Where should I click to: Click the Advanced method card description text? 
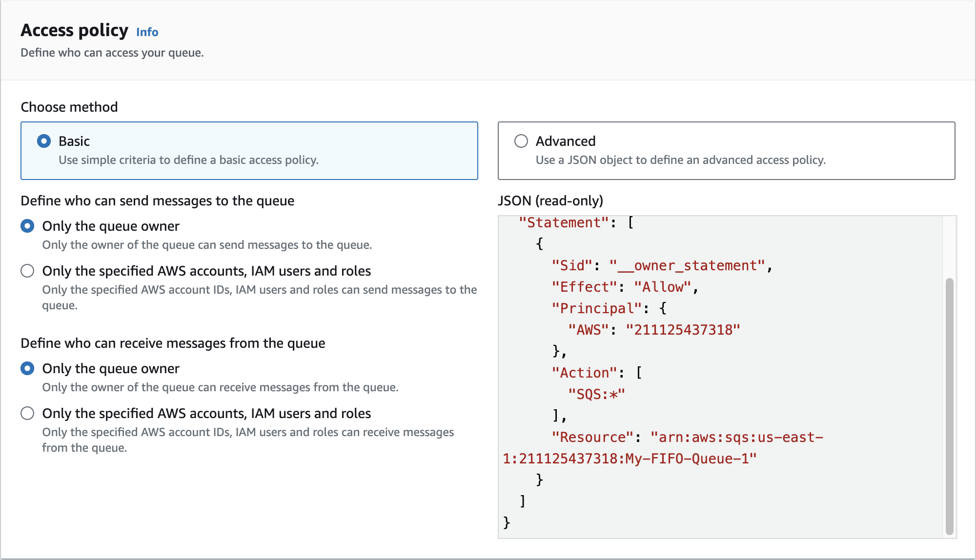(x=680, y=160)
